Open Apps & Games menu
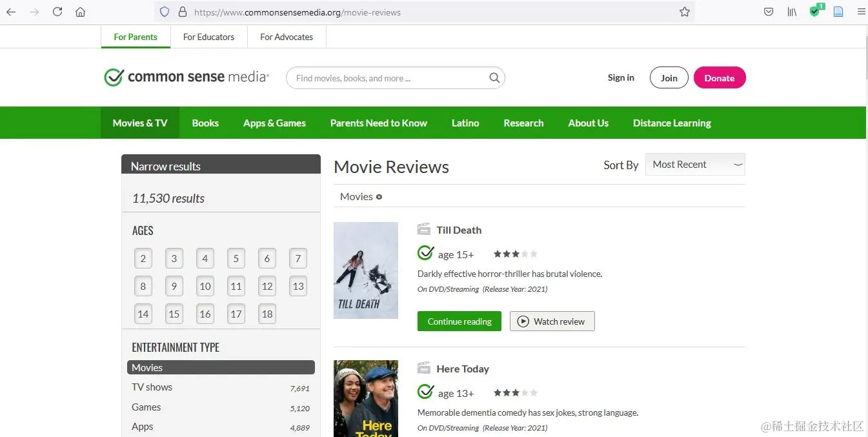This screenshot has width=868, height=437. pyautogui.click(x=274, y=123)
